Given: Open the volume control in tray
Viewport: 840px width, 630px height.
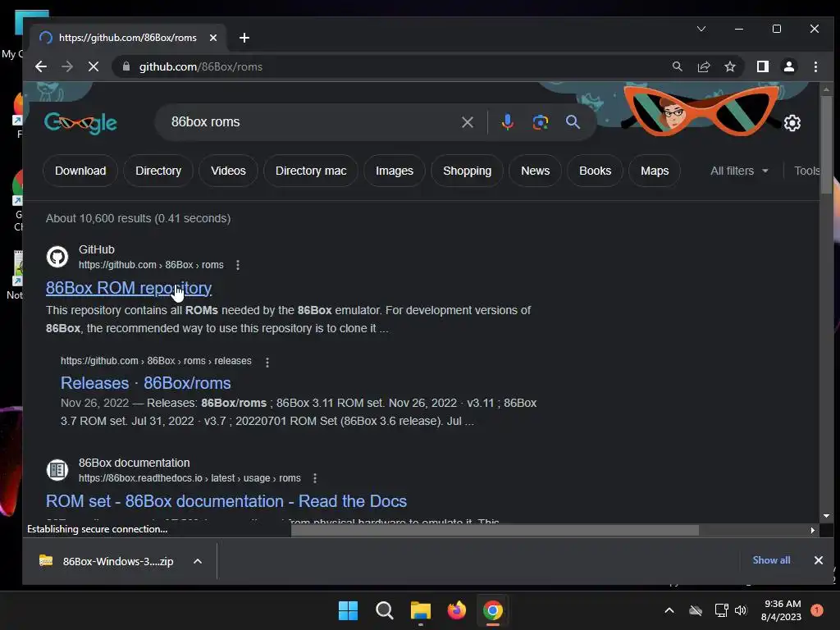Looking at the screenshot, I should tap(741, 610).
